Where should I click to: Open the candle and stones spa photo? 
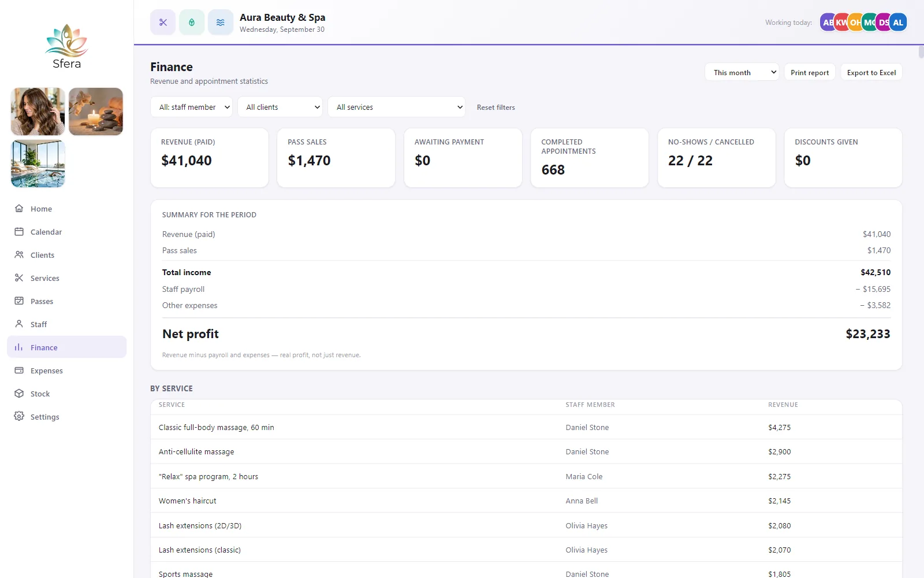click(x=96, y=112)
